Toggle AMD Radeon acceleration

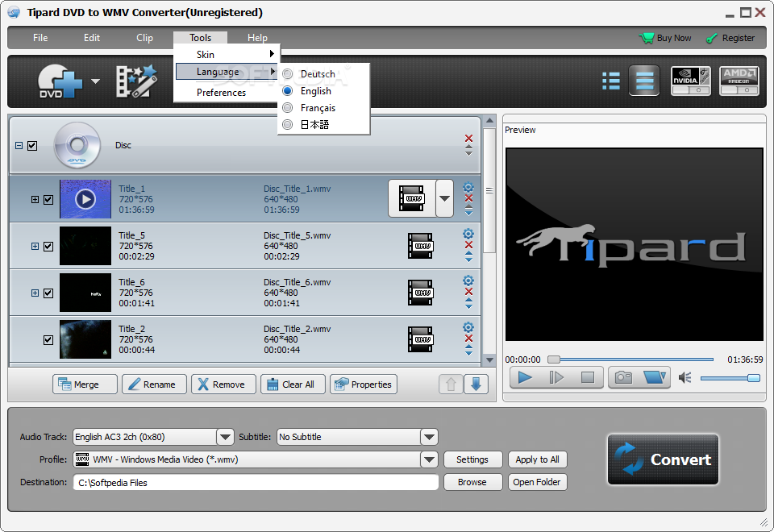click(739, 81)
